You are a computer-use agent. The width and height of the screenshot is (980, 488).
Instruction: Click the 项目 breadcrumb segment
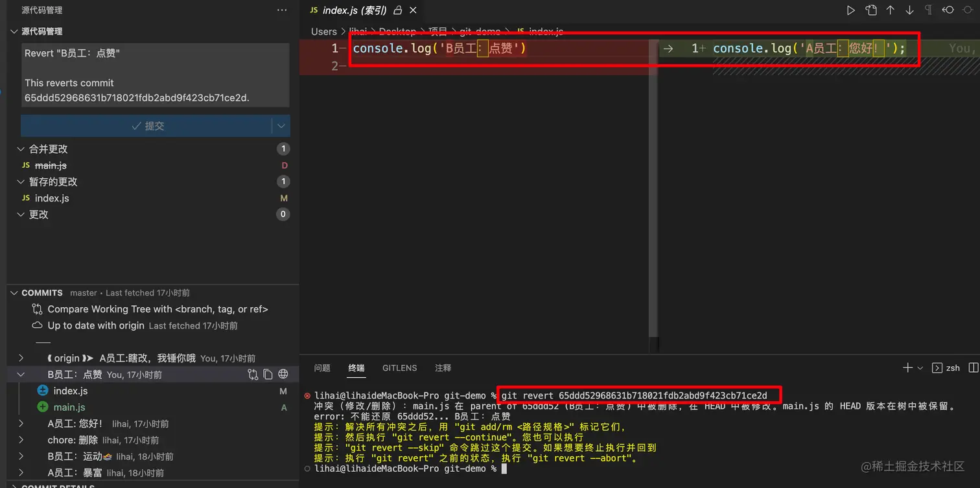click(x=438, y=31)
